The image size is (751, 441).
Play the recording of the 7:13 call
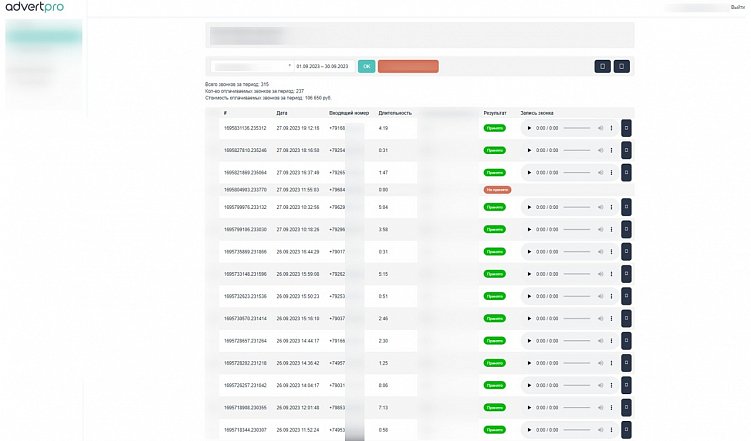pos(529,407)
